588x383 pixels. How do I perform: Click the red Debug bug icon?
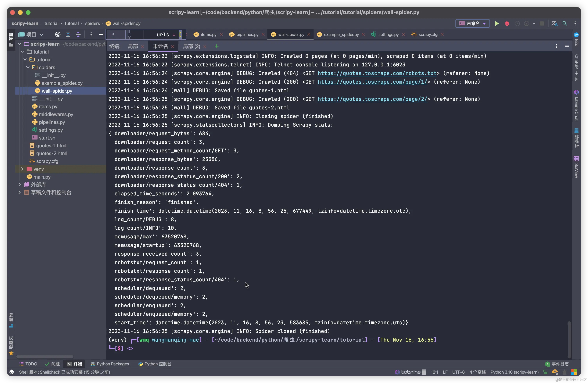507,23
